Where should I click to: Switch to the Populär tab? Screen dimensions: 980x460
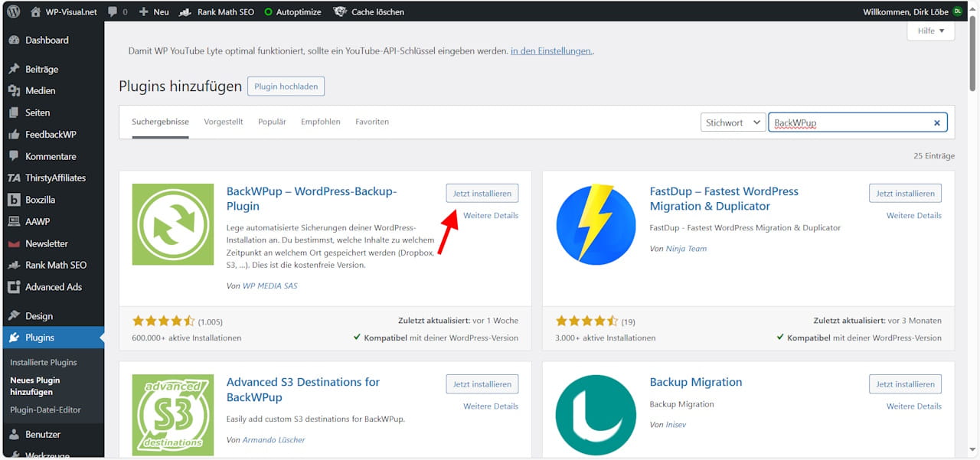coord(272,122)
